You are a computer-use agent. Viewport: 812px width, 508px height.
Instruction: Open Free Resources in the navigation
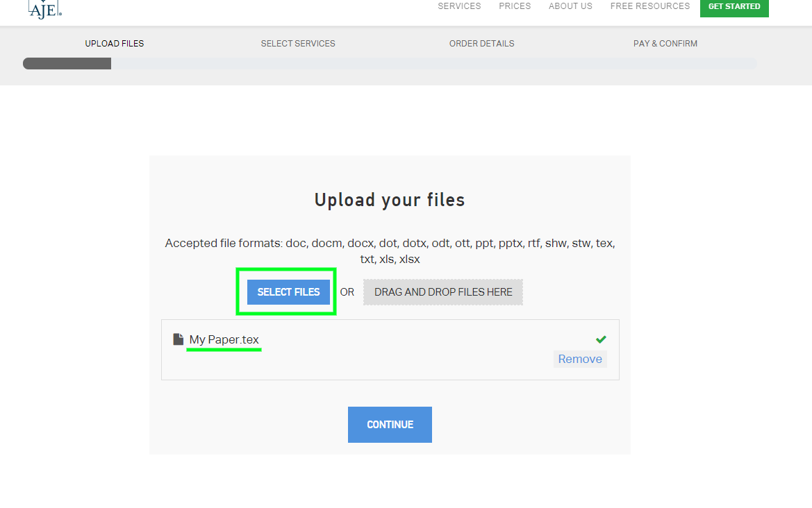650,6
